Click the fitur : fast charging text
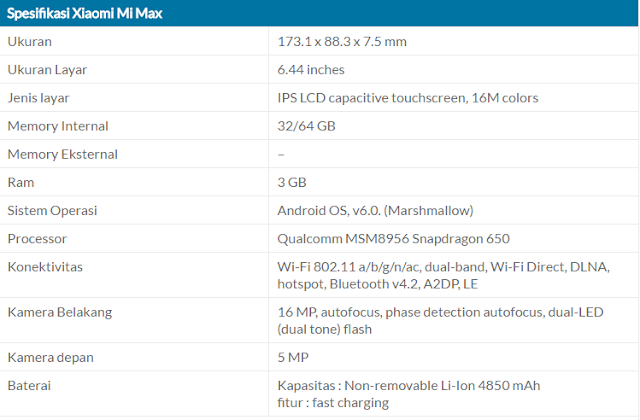Image resolution: width=640 pixels, height=420 pixels. (x=333, y=403)
